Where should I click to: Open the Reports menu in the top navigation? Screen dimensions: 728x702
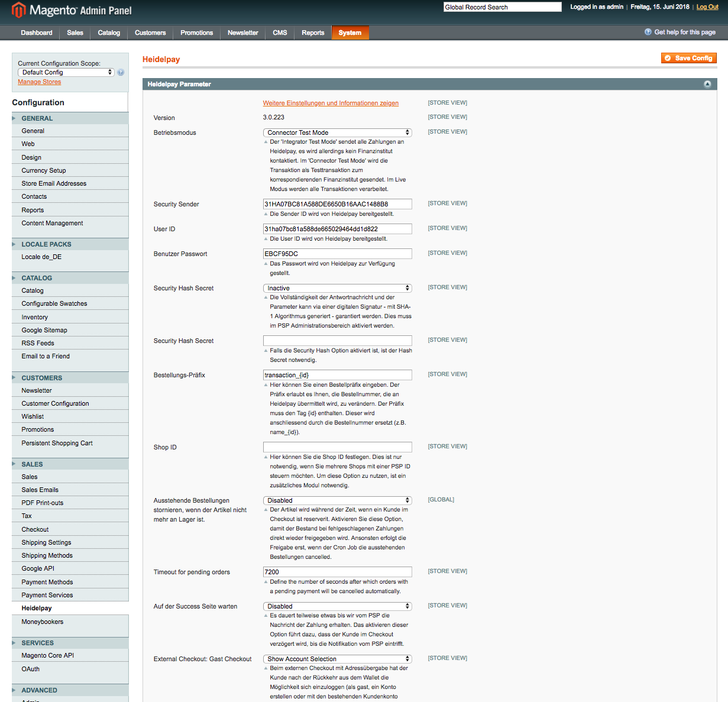pos(313,33)
